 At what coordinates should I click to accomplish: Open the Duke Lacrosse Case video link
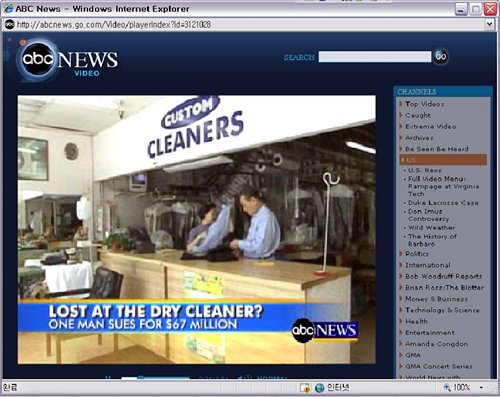click(443, 203)
